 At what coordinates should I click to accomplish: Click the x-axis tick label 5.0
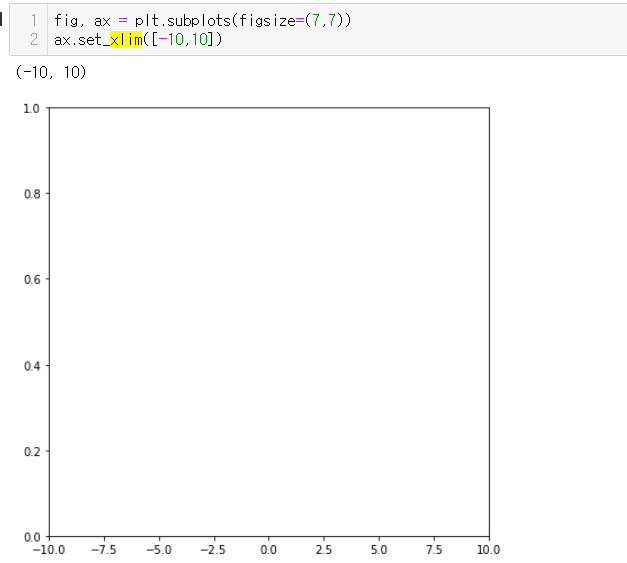point(379,550)
